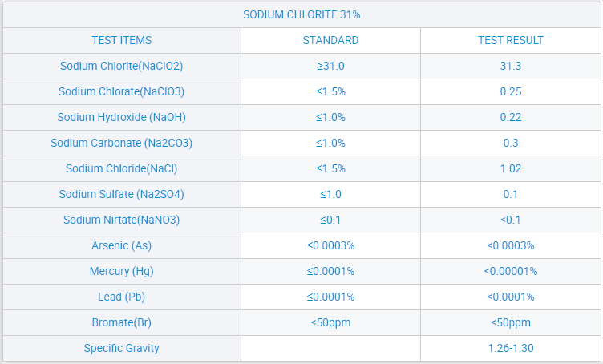The width and height of the screenshot is (603, 364).
Task: Select the <0.00001% mercury test result
Action: [511, 271]
